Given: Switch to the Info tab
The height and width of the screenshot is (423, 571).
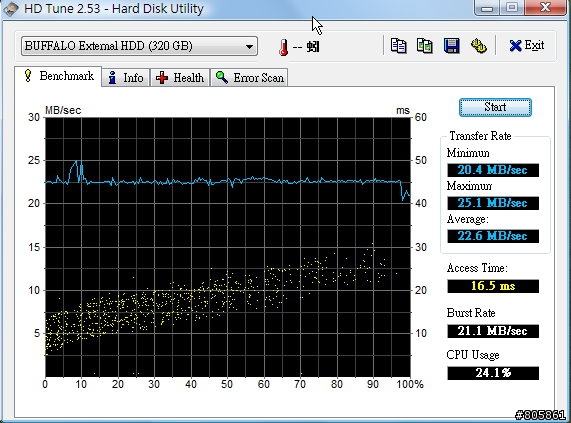Looking at the screenshot, I should click(126, 78).
